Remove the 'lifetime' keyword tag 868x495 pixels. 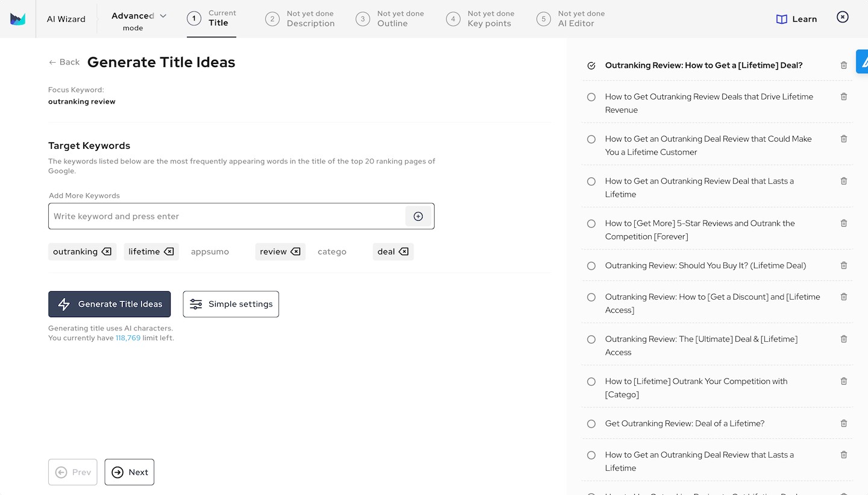[x=169, y=252]
